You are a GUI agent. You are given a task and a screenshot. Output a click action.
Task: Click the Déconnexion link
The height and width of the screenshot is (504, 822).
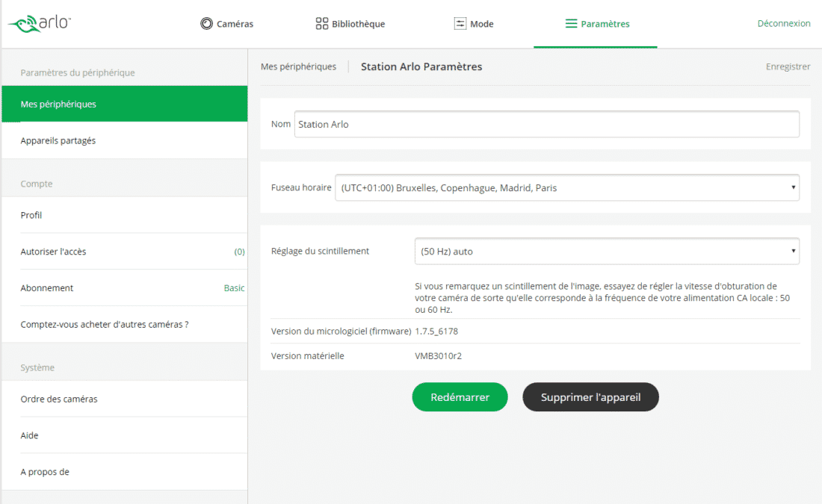pyautogui.click(x=783, y=24)
